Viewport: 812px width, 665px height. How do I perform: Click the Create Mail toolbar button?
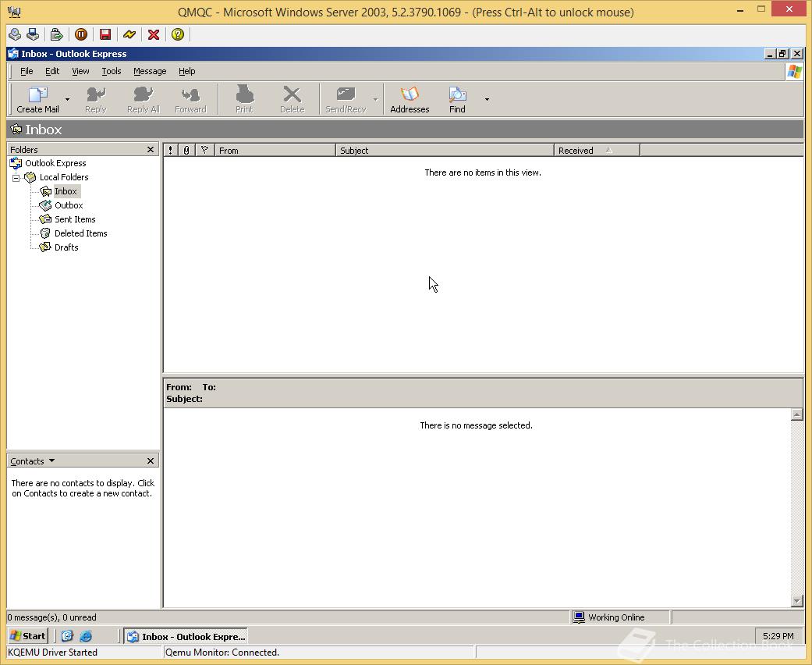coord(37,100)
